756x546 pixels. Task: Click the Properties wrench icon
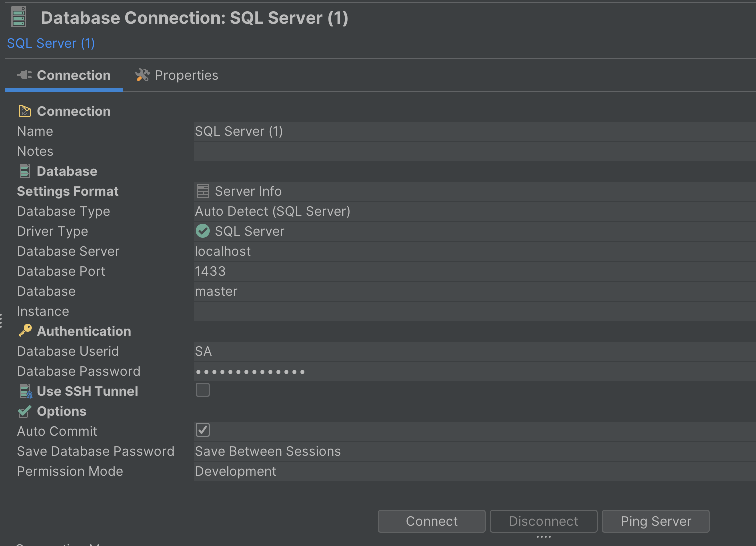pos(142,75)
